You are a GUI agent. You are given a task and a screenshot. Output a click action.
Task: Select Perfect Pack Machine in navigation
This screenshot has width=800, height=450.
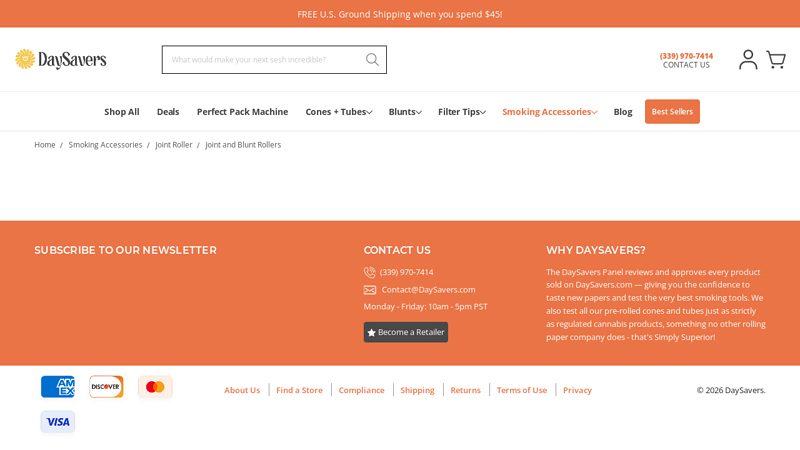pyautogui.click(x=242, y=112)
